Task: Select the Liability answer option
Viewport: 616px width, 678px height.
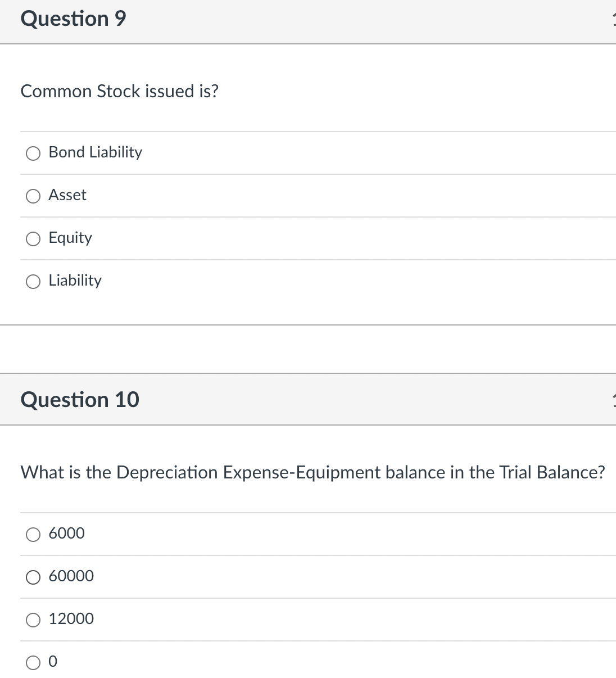Action: 33,281
